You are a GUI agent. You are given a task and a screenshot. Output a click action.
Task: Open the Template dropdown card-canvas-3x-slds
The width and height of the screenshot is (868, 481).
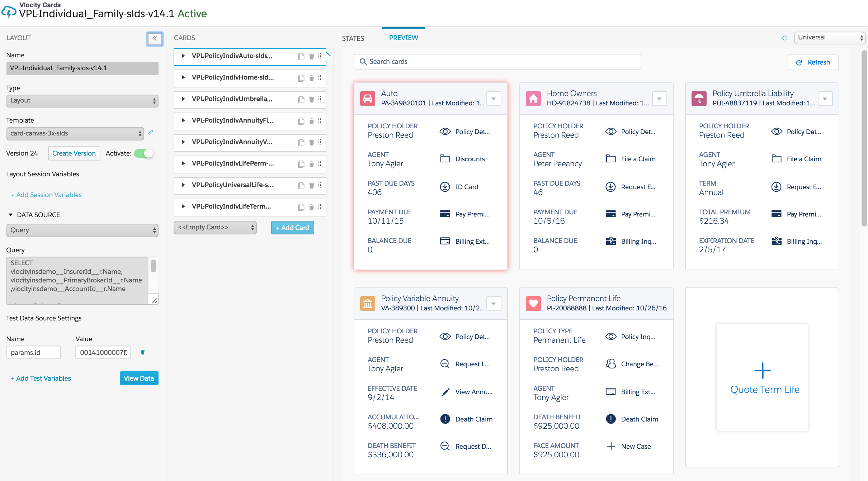75,133
